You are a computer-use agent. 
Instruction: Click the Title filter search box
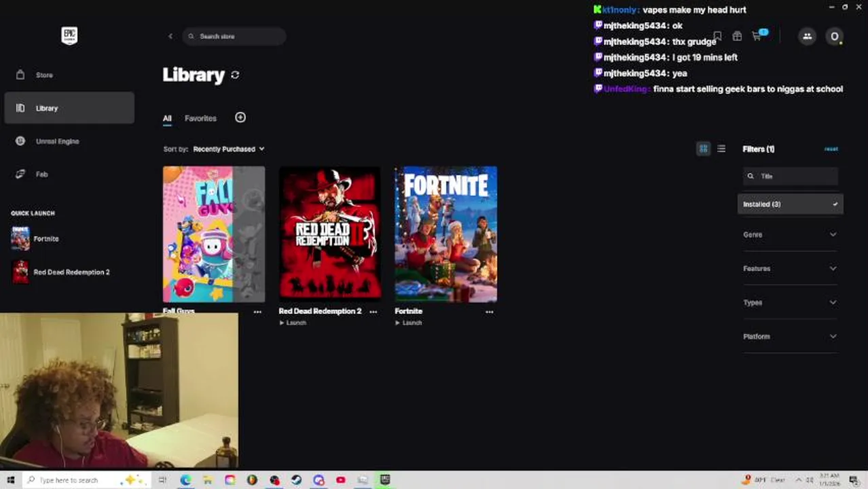pos(791,176)
